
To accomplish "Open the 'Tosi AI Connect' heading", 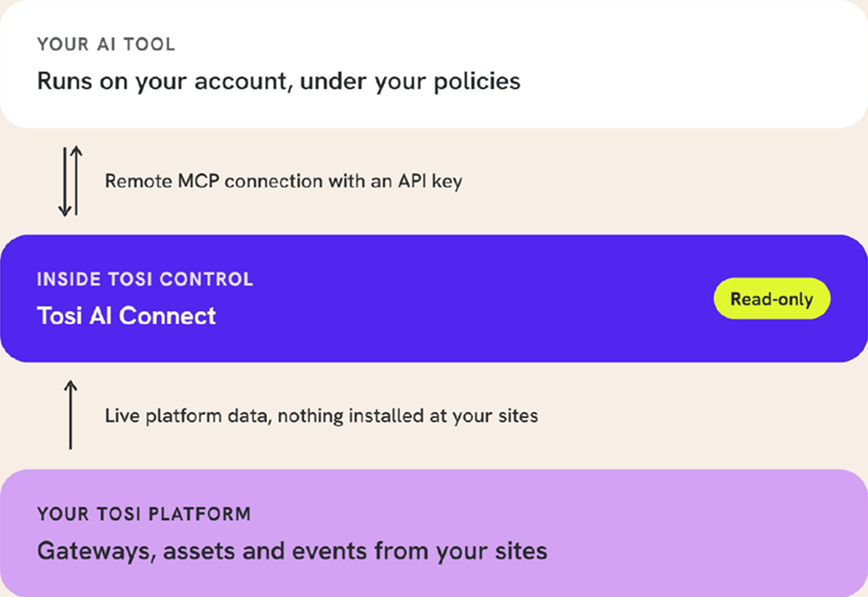I will [x=127, y=316].
